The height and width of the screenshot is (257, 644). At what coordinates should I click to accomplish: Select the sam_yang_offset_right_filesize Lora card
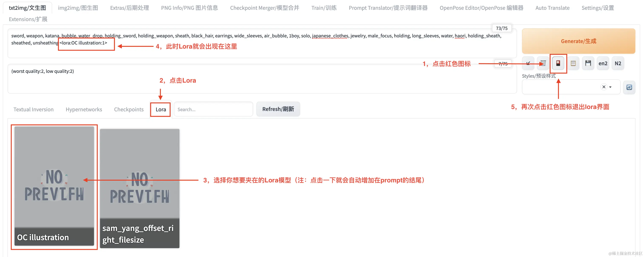click(140, 188)
